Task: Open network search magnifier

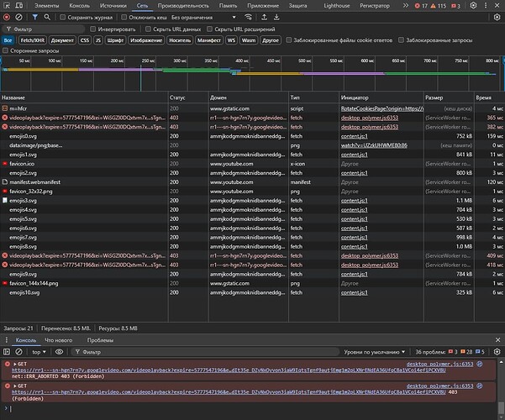Action: point(47,17)
